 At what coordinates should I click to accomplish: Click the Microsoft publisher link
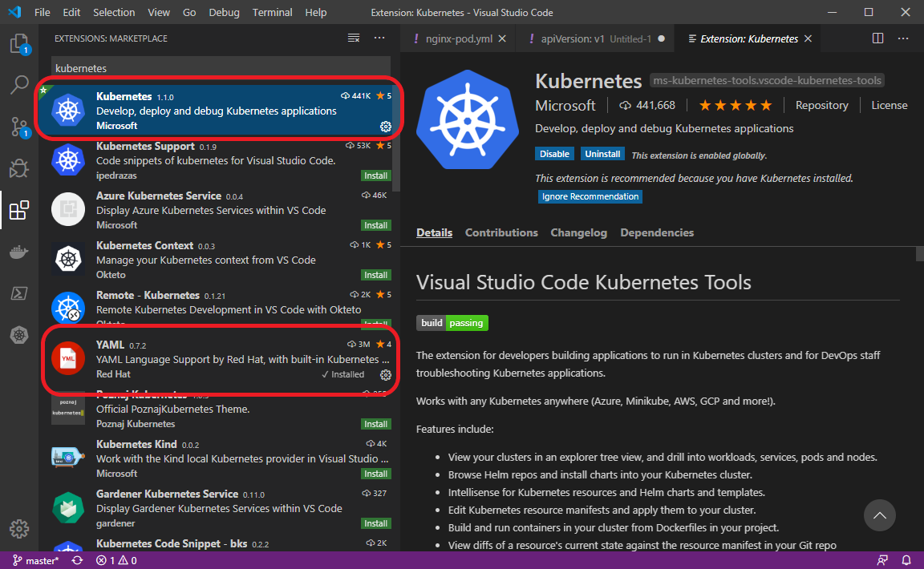(x=565, y=106)
